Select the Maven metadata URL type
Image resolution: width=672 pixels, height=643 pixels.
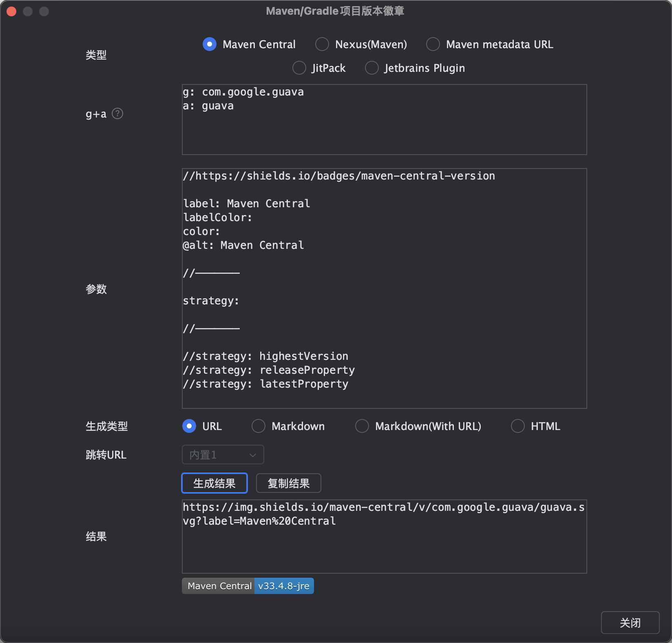point(433,44)
